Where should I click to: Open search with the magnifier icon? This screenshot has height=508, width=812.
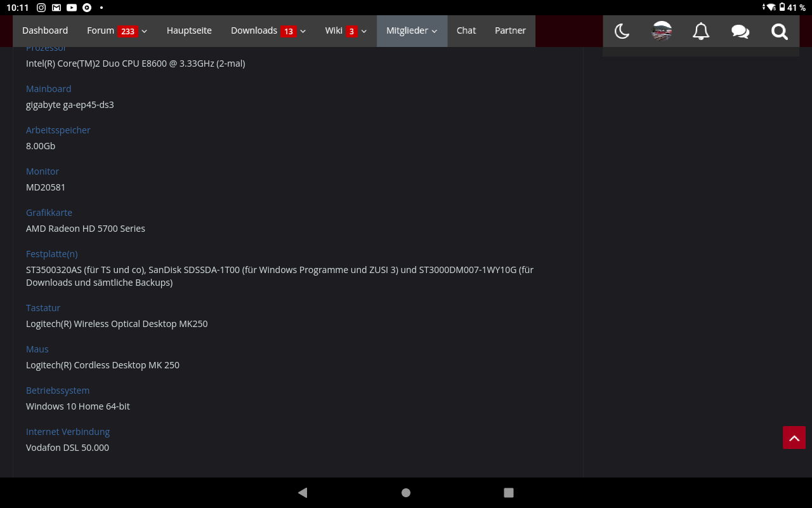pos(780,31)
